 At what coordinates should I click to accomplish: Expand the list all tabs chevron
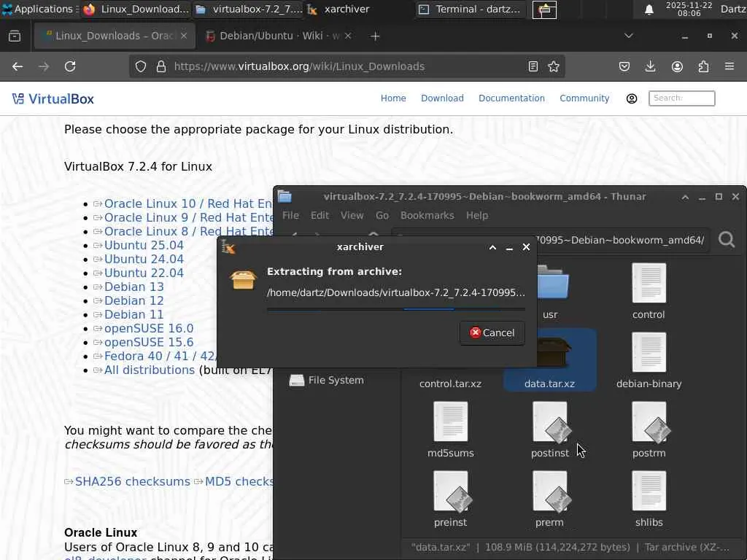coord(629,36)
